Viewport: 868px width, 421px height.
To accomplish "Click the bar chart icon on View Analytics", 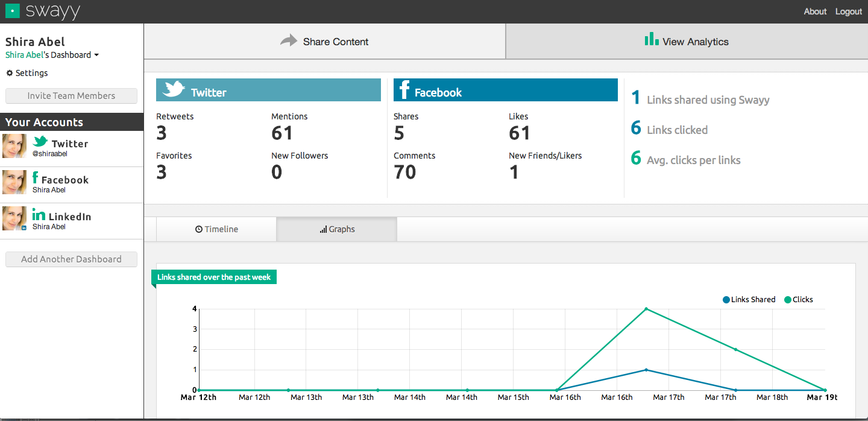I will coord(652,39).
